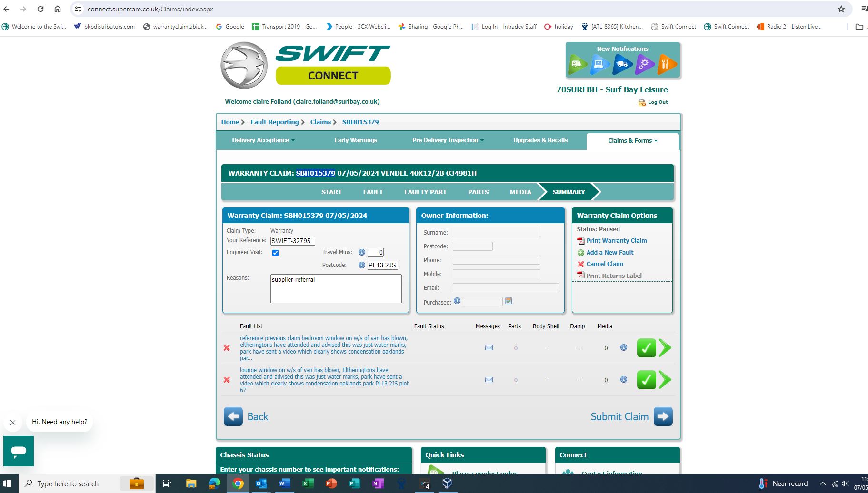Click the Travel Mins input field
The image size is (868, 493).
click(376, 253)
